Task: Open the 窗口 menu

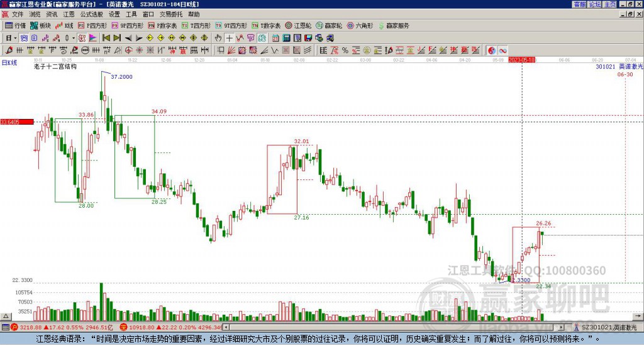Action: [x=148, y=14]
